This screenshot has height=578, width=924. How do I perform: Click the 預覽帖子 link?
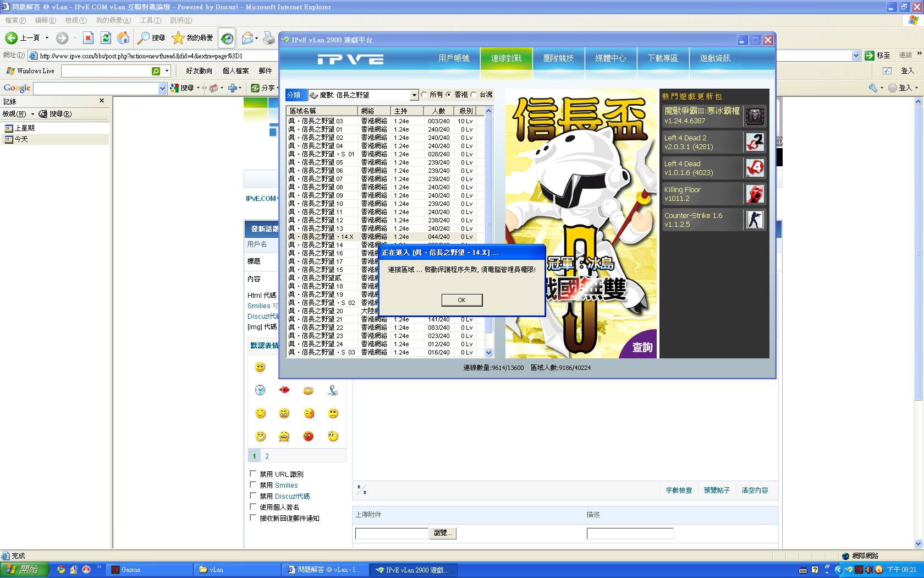pyautogui.click(x=716, y=490)
